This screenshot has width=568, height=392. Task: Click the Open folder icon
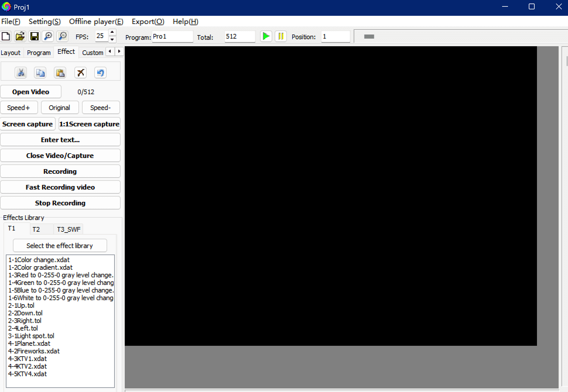click(20, 36)
